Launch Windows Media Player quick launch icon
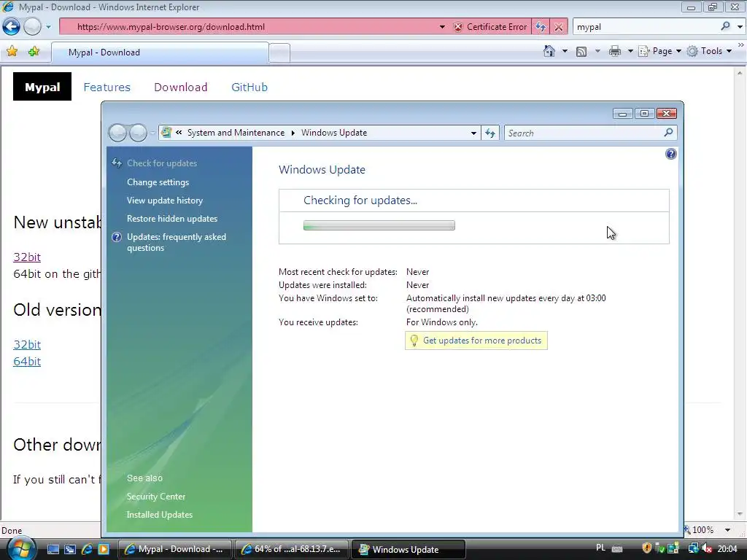This screenshot has height=560, width=747. point(104,550)
